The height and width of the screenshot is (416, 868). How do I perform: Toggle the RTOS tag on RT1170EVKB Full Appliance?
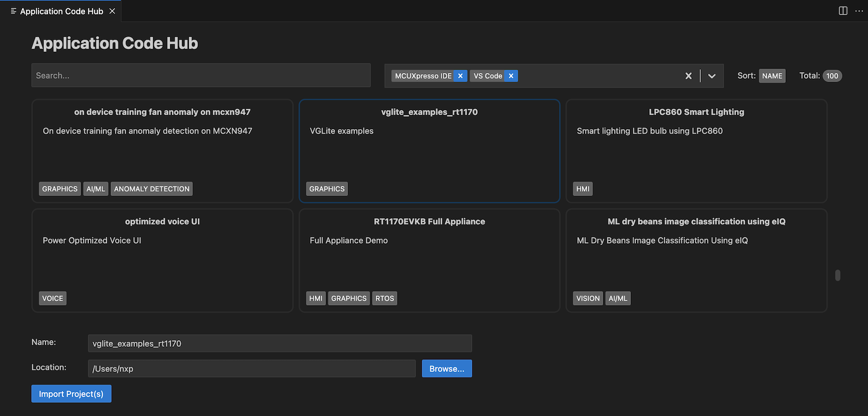[x=384, y=298]
